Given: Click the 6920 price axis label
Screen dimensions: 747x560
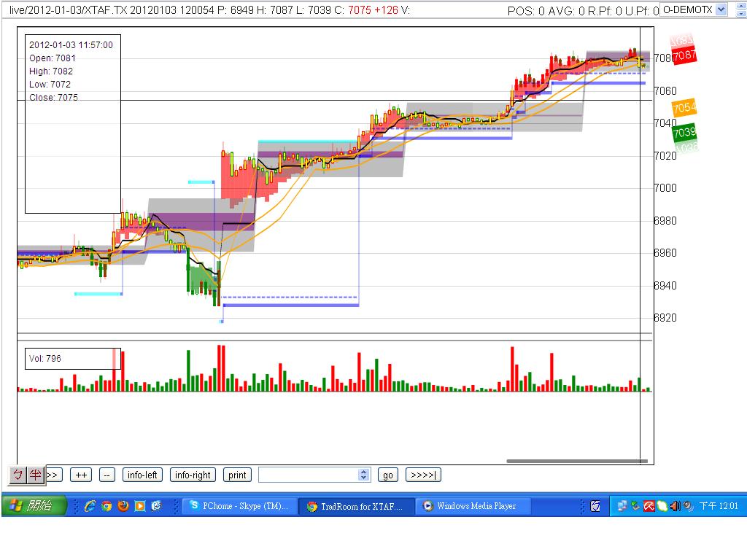Looking at the screenshot, I should tap(665, 318).
